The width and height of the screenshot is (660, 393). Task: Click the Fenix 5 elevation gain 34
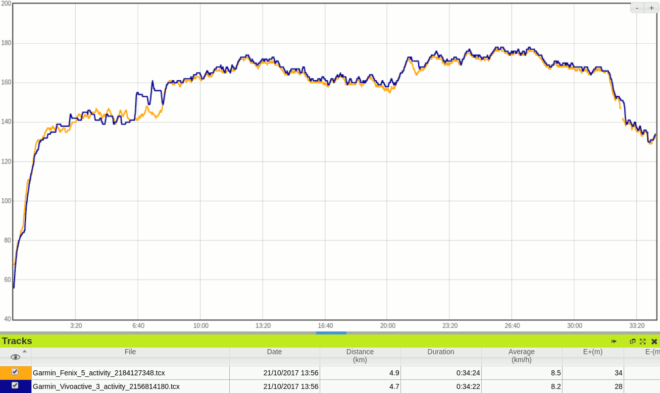pos(618,373)
